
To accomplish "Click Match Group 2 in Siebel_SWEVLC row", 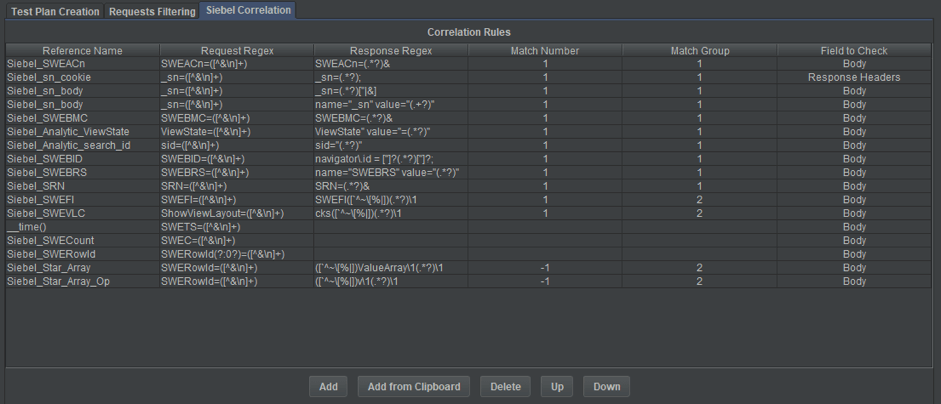I will click(x=700, y=213).
